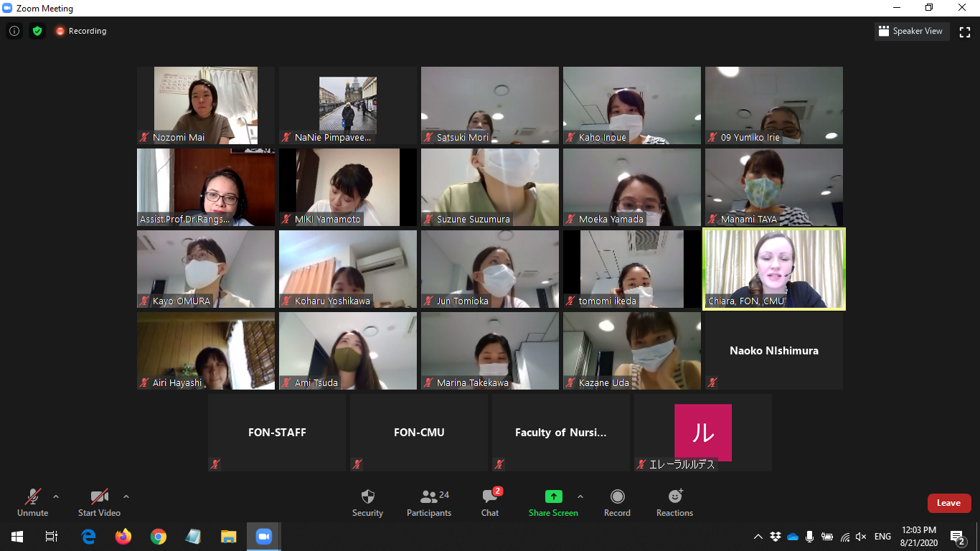
Task: Switch ENG input language
Action: click(883, 537)
